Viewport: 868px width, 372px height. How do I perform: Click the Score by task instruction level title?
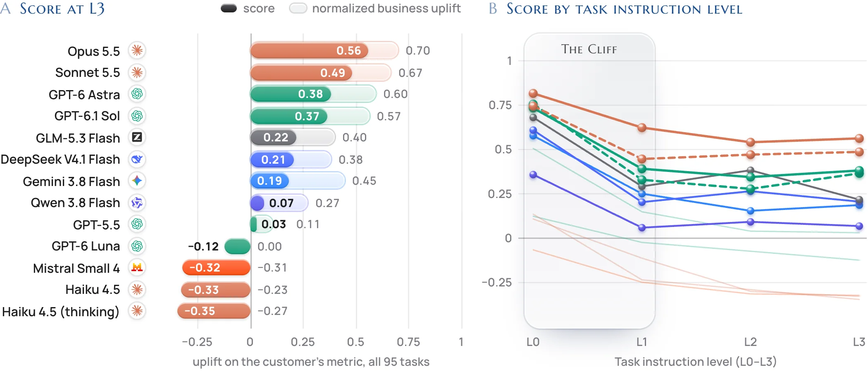pyautogui.click(x=624, y=9)
